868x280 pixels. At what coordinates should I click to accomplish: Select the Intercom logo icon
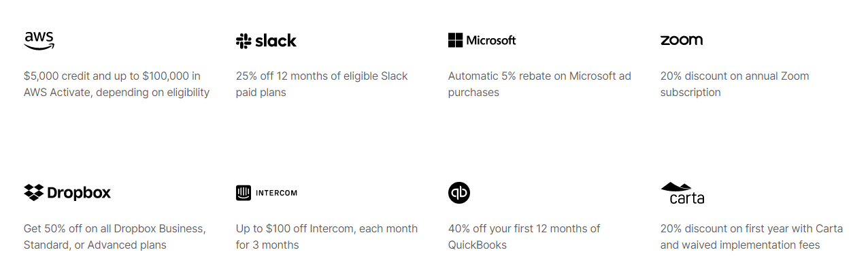244,193
